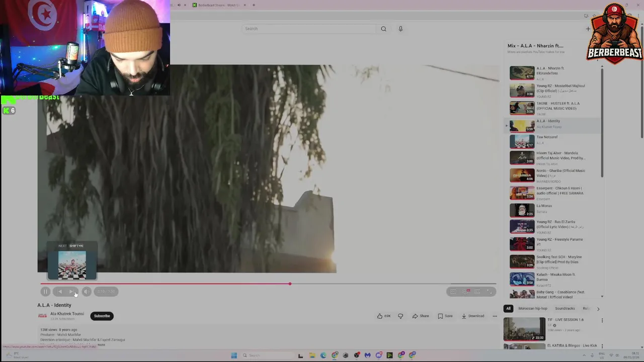Play Kalash - Mwaka Moon ft. Damso
The width and height of the screenshot is (644, 362).
(x=553, y=280)
